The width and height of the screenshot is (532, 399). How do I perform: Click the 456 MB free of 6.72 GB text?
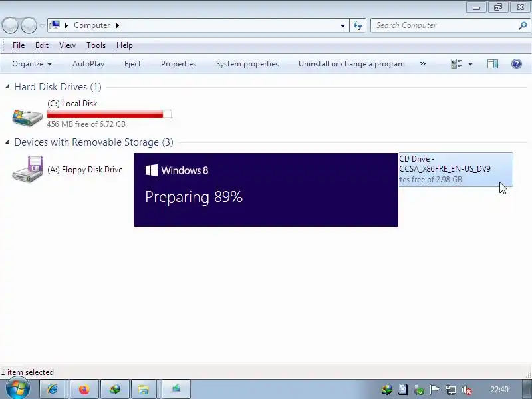point(86,124)
